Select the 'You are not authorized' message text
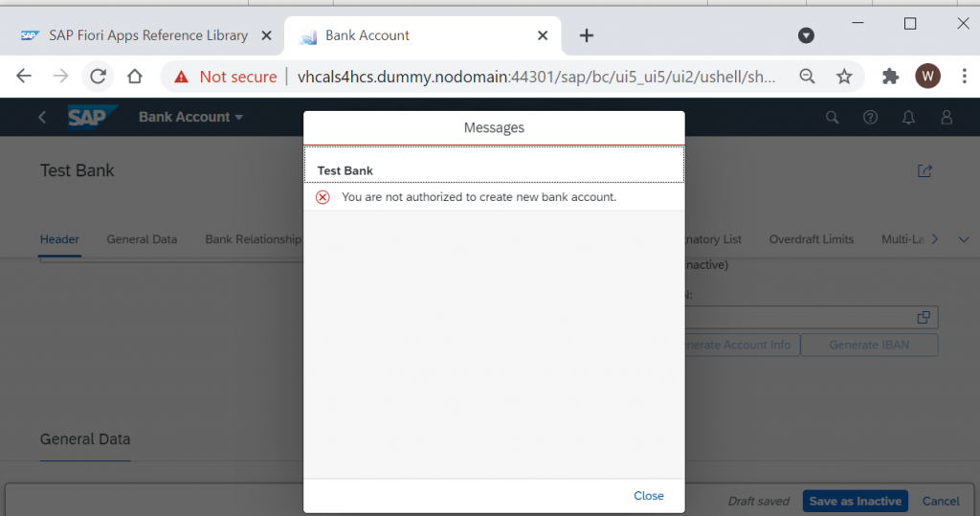 [479, 197]
